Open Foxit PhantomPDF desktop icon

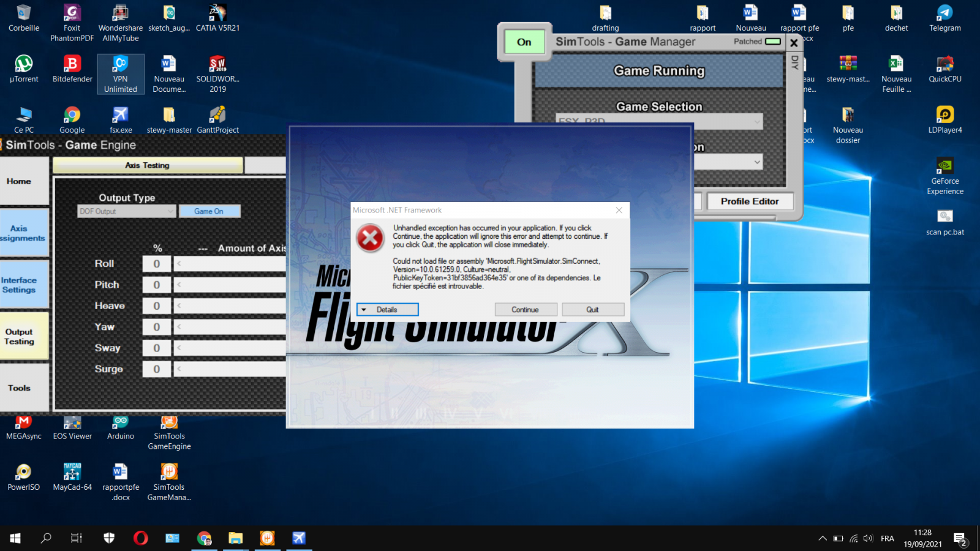pos(72,23)
